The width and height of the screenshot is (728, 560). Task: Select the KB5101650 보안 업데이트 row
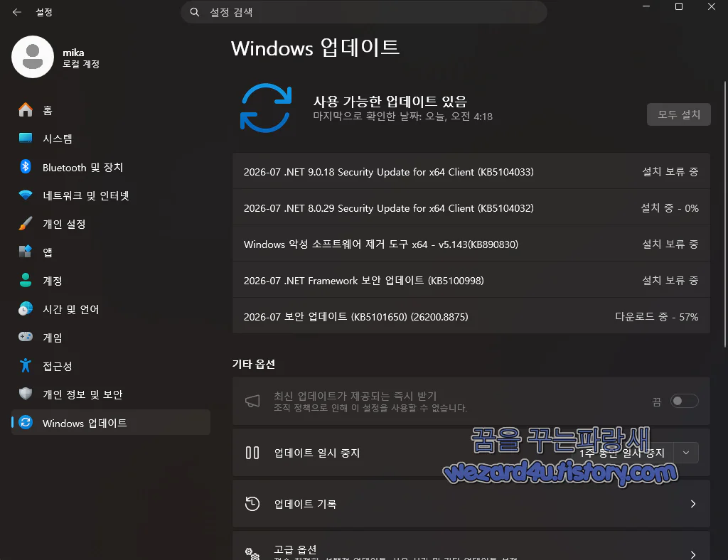[x=471, y=316]
